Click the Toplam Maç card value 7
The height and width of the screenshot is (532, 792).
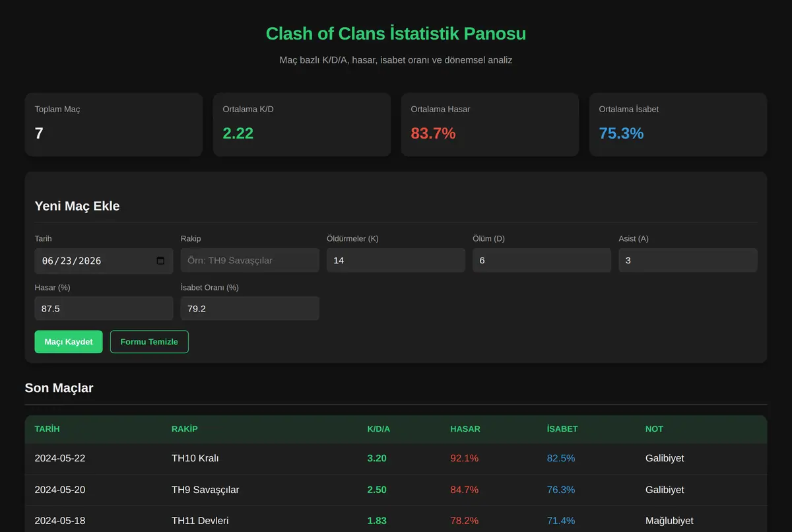[x=39, y=133]
